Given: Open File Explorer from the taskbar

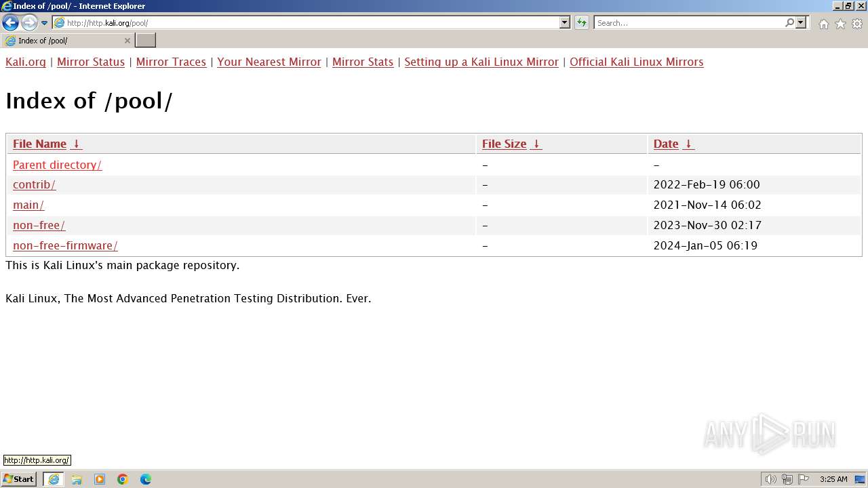Looking at the screenshot, I should [77, 479].
